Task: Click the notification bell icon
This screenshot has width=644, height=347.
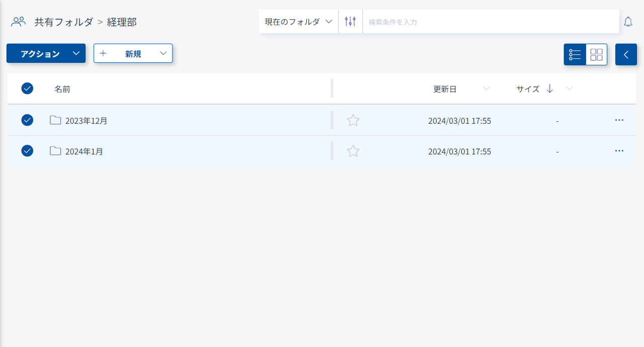Action: click(x=628, y=22)
